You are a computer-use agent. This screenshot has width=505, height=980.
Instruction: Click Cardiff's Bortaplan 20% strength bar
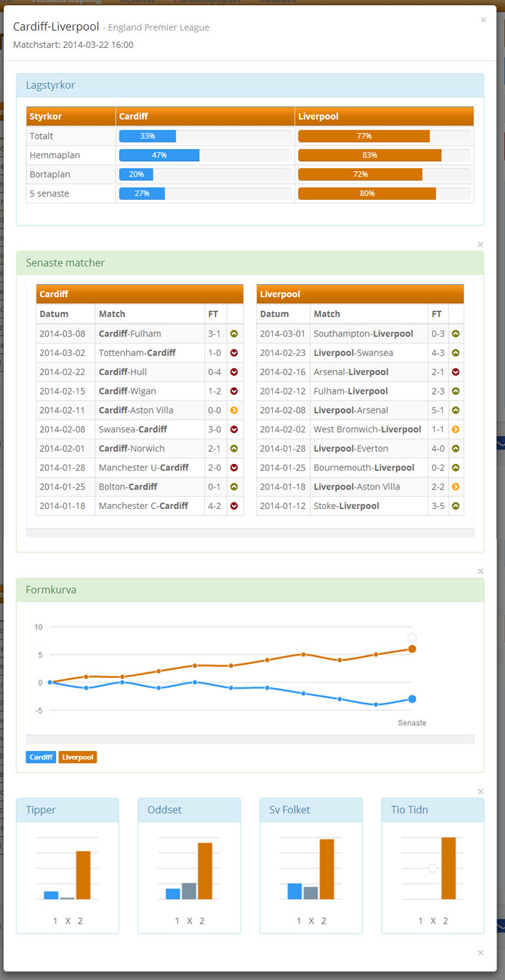coord(136,175)
